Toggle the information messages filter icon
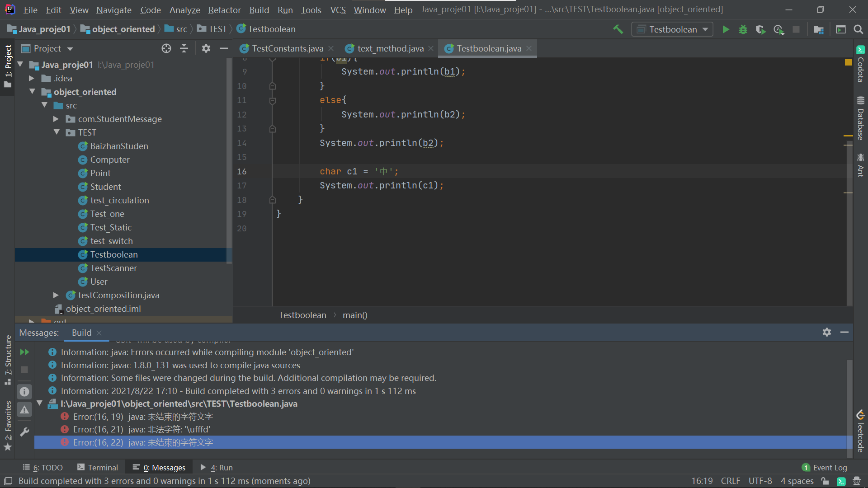This screenshot has height=488, width=868. [x=24, y=392]
